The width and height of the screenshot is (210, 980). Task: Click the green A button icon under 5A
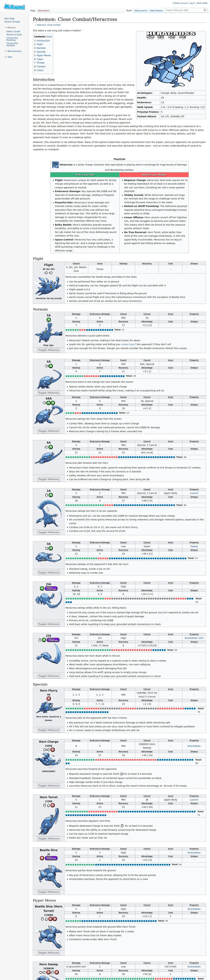click(x=48, y=320)
